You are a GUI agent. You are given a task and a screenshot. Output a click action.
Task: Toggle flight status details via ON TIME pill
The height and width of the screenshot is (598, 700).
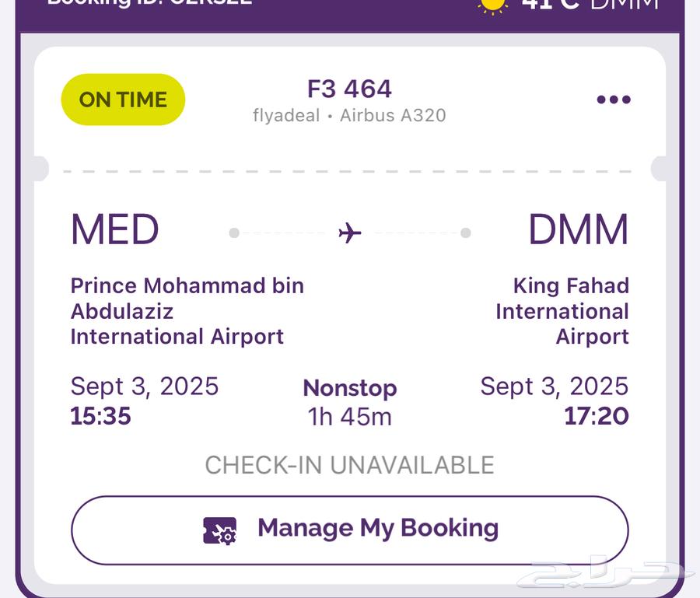[122, 99]
